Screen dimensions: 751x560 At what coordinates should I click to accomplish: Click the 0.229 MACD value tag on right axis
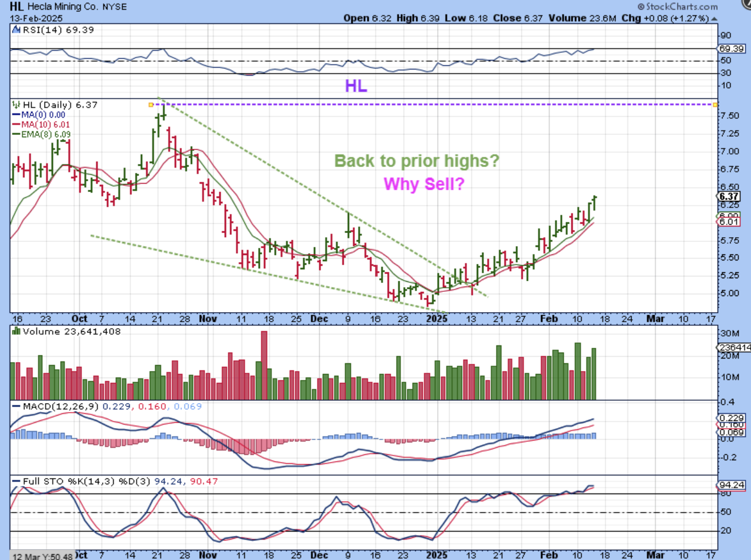730,418
